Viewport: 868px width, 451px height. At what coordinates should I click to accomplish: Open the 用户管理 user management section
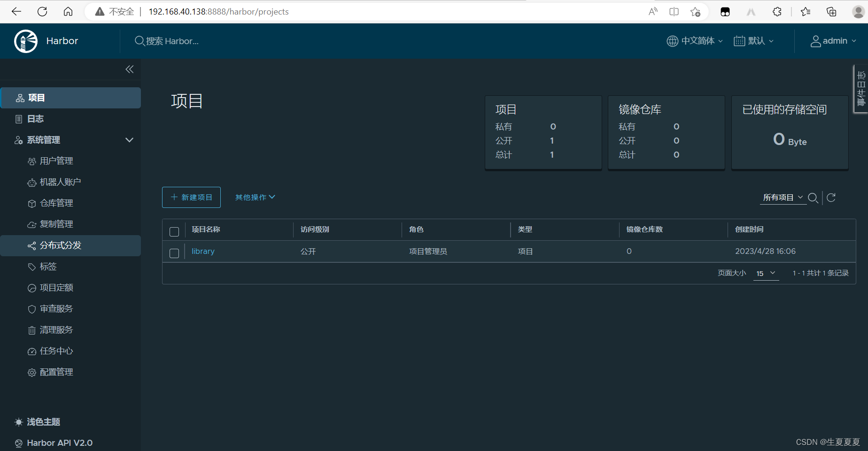56,161
